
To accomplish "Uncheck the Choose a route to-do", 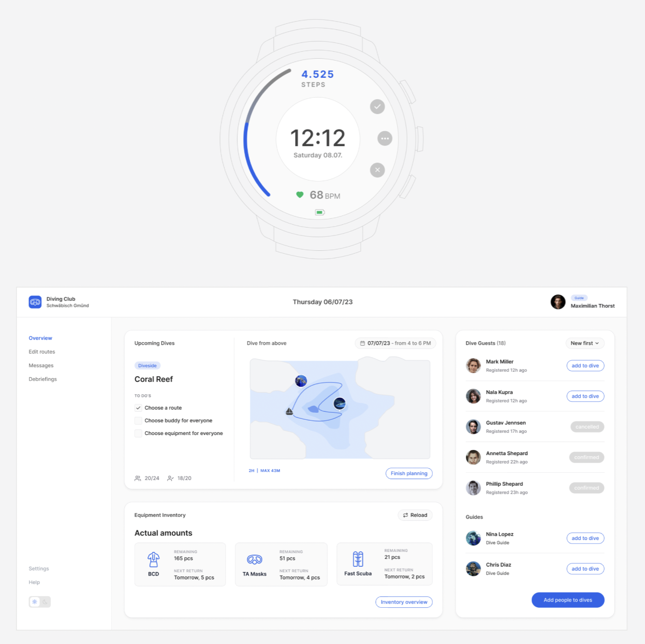I will tap(138, 408).
